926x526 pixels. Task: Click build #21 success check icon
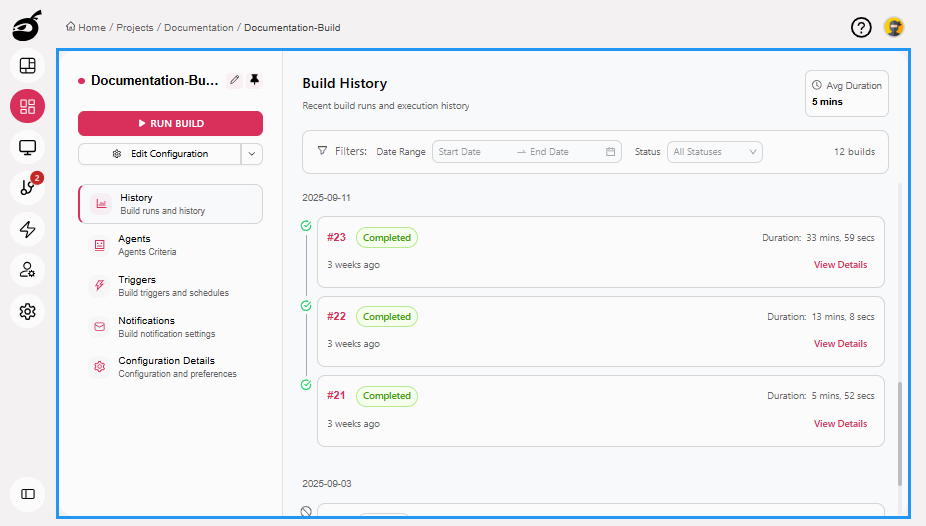pyautogui.click(x=306, y=385)
